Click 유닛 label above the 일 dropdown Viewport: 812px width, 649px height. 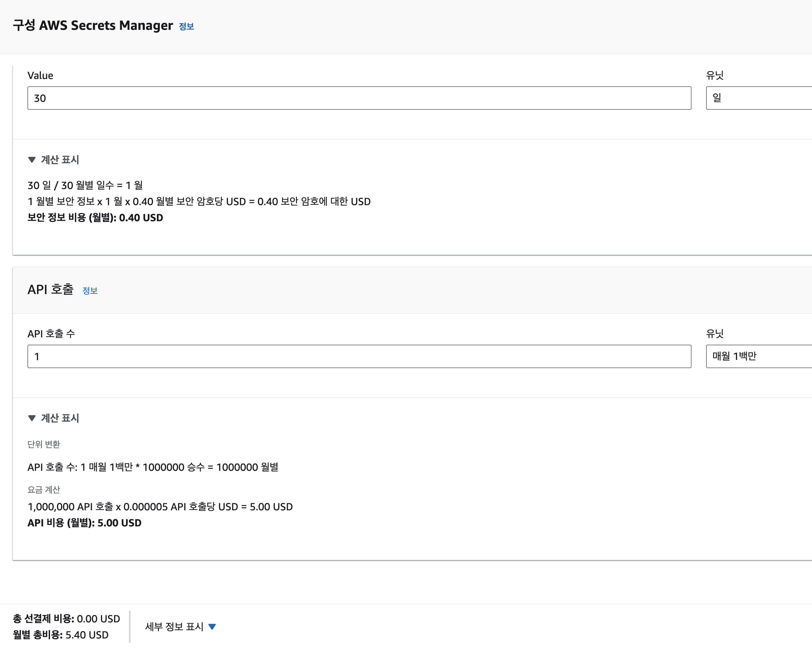tap(715, 75)
